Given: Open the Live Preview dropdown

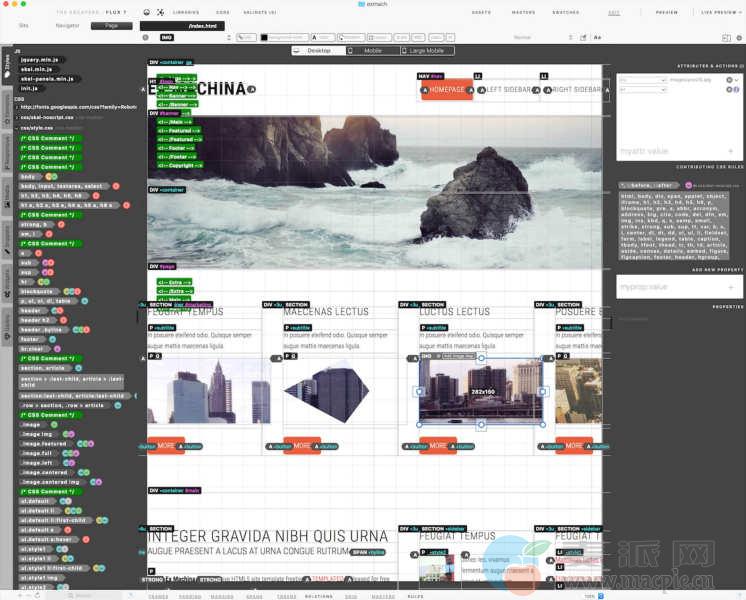Looking at the screenshot, I should 720,12.
